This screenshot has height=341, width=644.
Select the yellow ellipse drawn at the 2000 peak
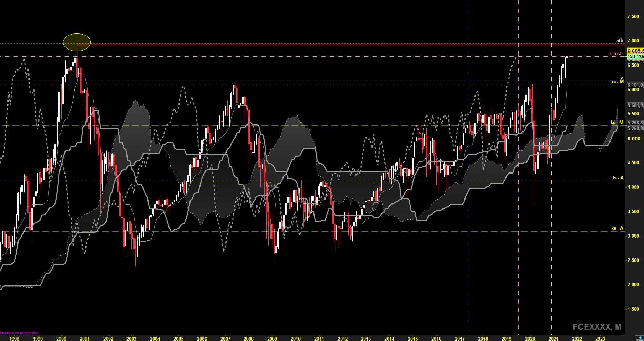point(77,42)
